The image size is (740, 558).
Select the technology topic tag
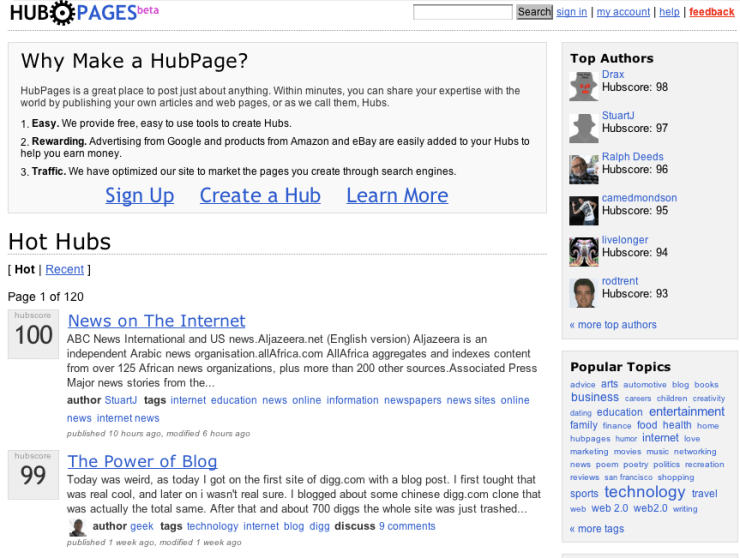644,492
